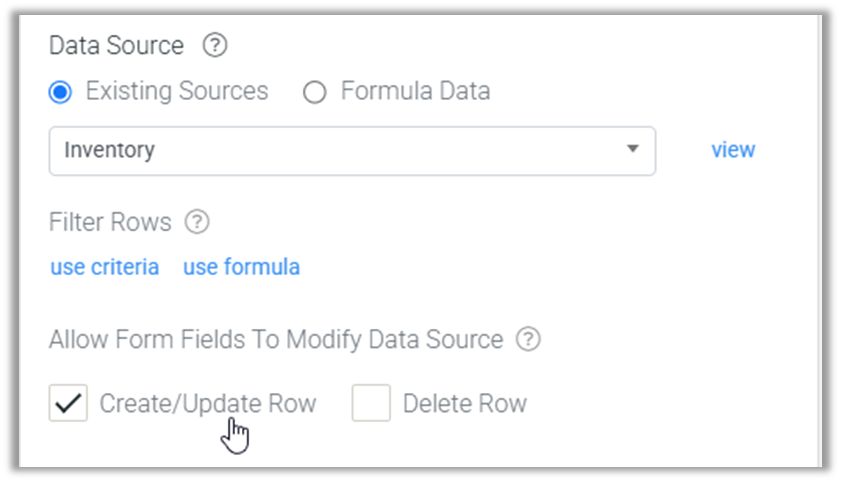Open the help icon next to Data Source
Viewport: 841px width, 482px height.
tap(215, 45)
